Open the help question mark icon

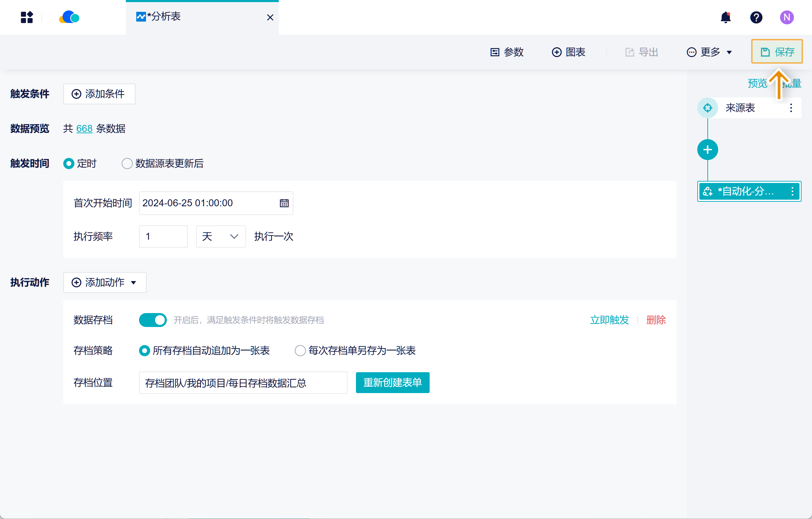point(756,17)
